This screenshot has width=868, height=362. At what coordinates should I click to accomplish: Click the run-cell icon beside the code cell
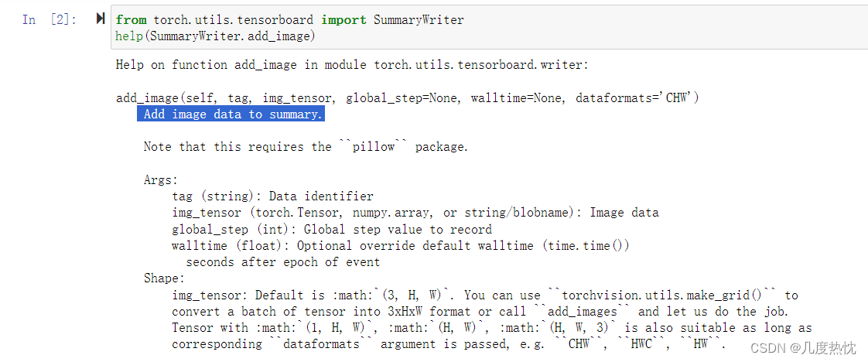101,19
